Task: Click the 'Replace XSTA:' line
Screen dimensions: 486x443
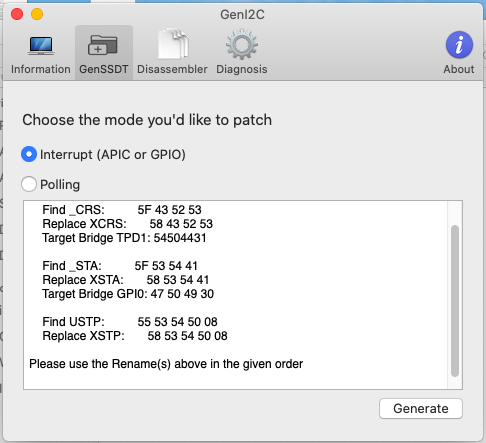Action: pos(126,280)
